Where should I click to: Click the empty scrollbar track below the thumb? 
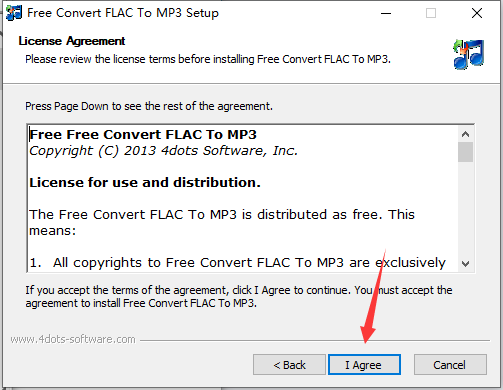click(466, 209)
